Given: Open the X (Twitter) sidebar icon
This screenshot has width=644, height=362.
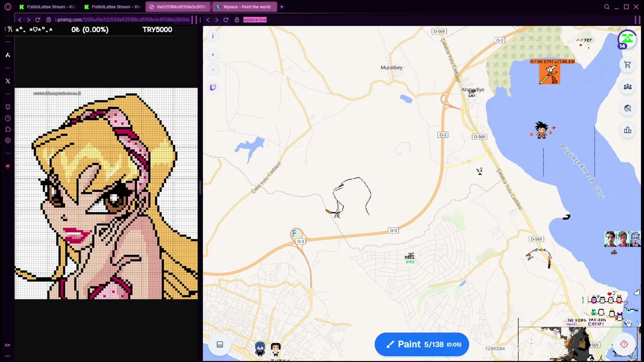Looking at the screenshot, I should pos(8,81).
